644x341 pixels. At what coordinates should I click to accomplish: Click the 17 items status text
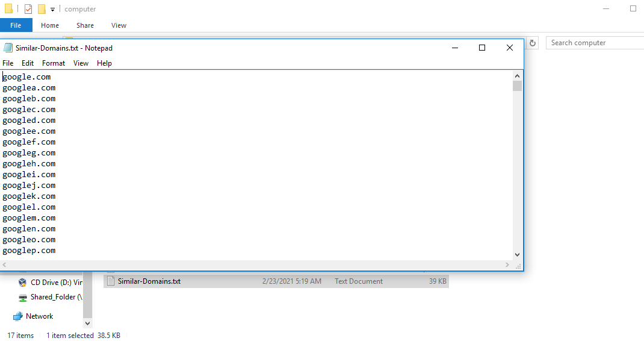(20, 335)
